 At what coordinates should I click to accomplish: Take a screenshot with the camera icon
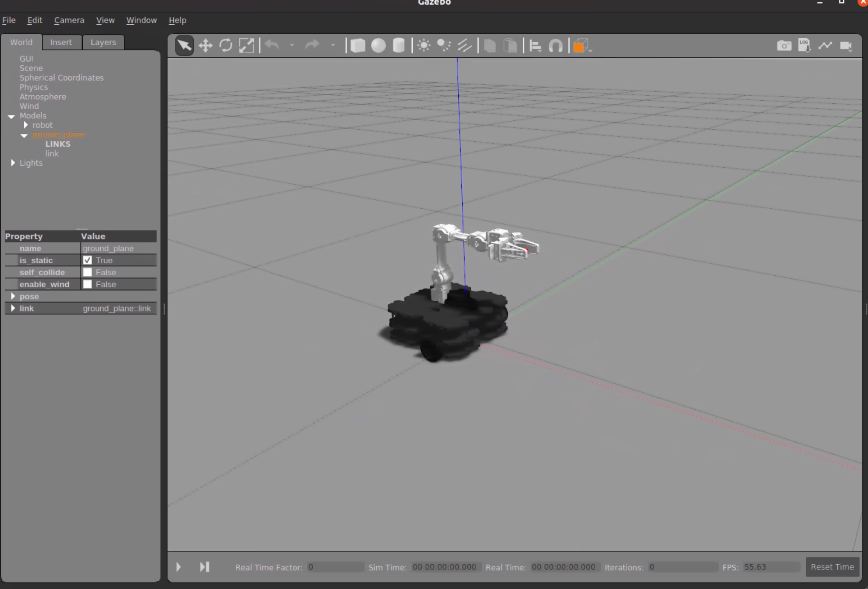pyautogui.click(x=784, y=45)
